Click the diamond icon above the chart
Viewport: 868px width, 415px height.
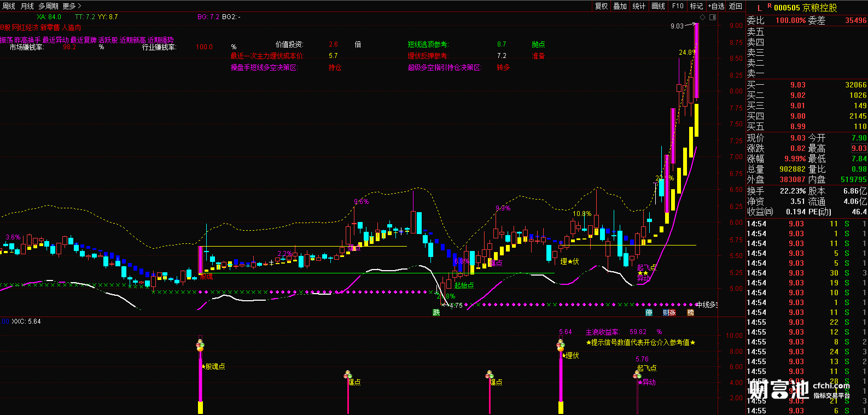[703, 17]
